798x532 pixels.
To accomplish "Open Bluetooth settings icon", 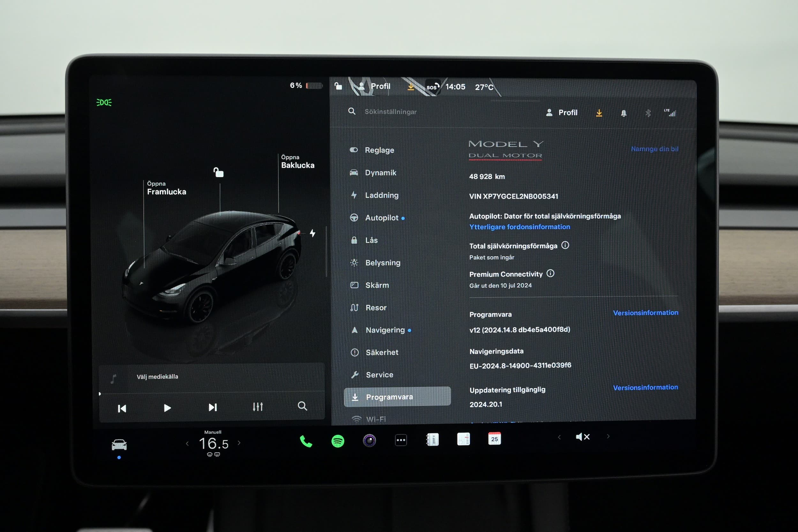I will click(x=648, y=113).
